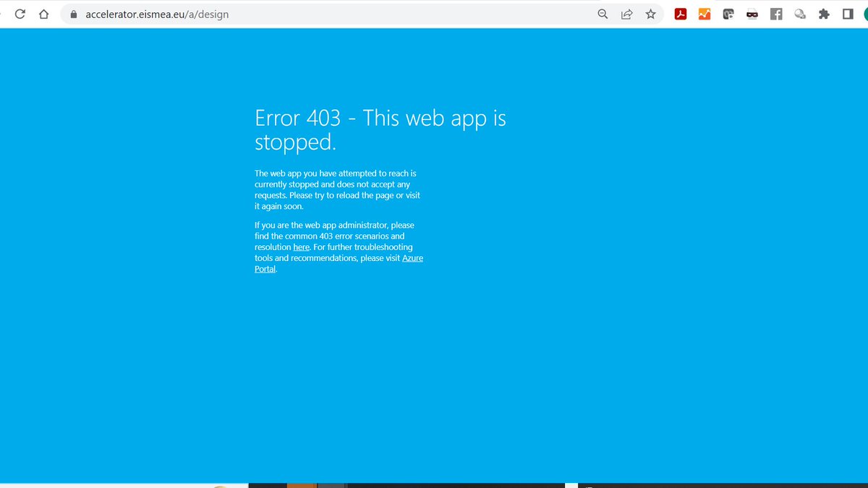The height and width of the screenshot is (488, 868).
Task: Open the Facebook extension icon
Action: (x=776, y=14)
